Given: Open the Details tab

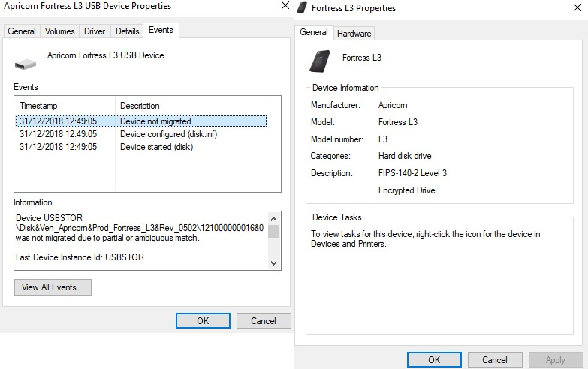Looking at the screenshot, I should [x=127, y=31].
